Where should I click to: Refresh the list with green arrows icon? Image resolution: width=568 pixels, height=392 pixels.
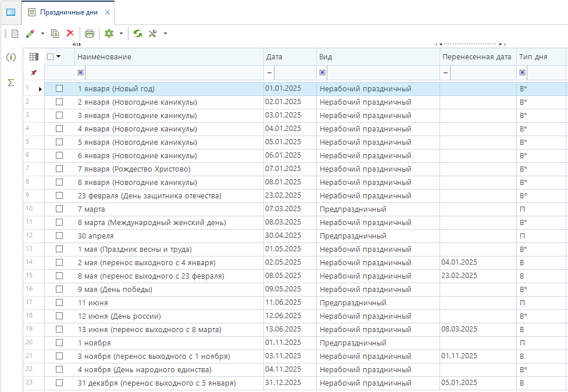coord(138,34)
